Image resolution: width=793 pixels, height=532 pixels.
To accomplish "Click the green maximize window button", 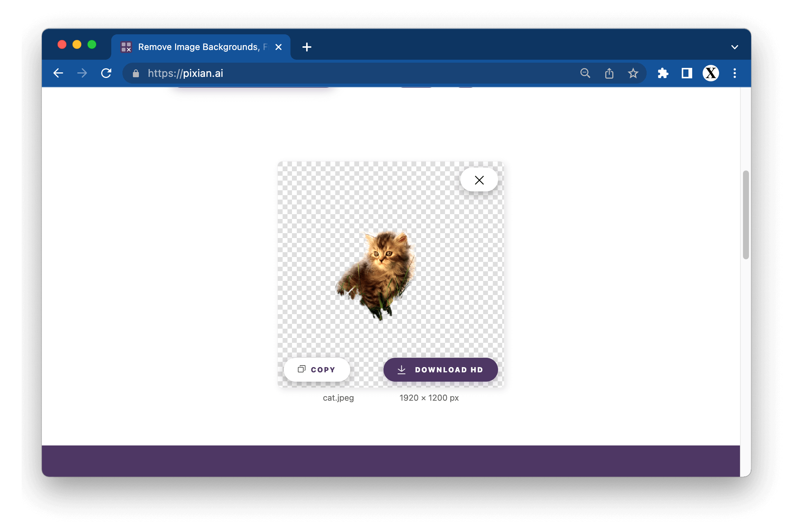I will 92,45.
